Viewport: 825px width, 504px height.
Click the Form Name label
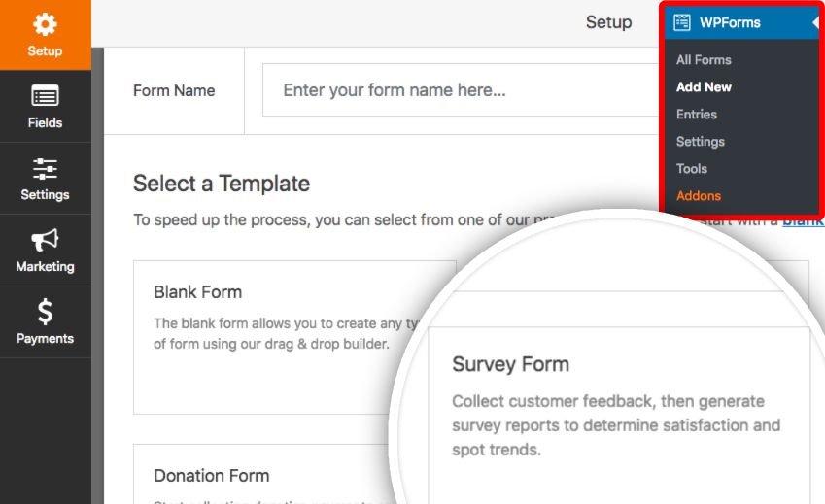[174, 91]
